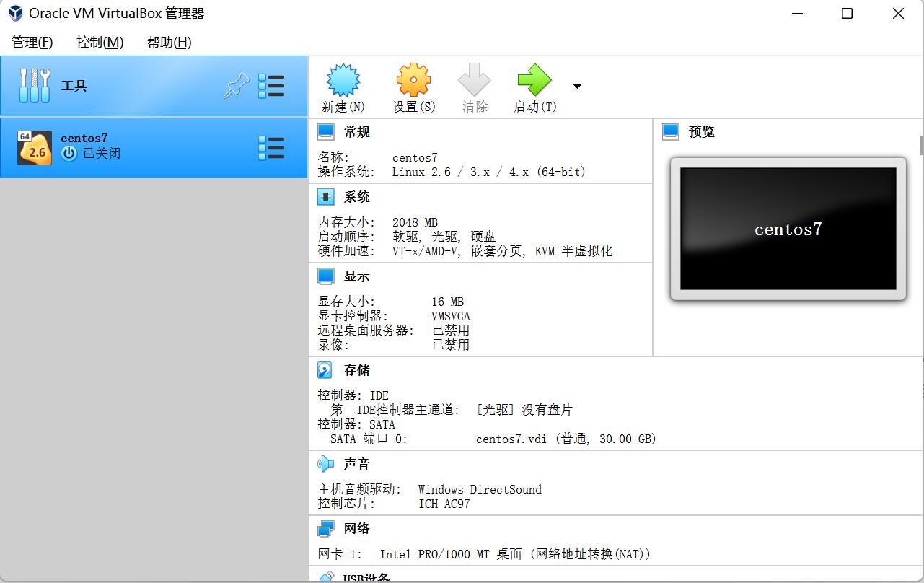
Task: Select the centos7 name in machine list
Action: click(x=84, y=138)
